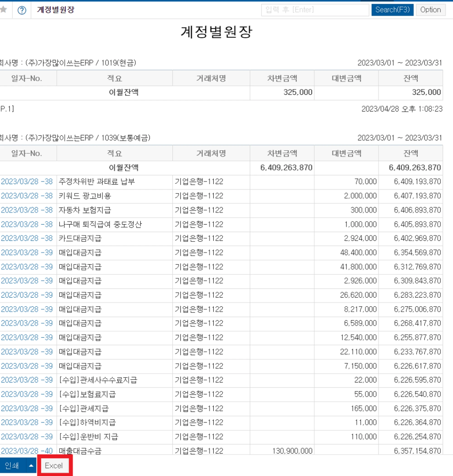Click the 인쇄 print button
The image size is (453, 476).
(12, 465)
